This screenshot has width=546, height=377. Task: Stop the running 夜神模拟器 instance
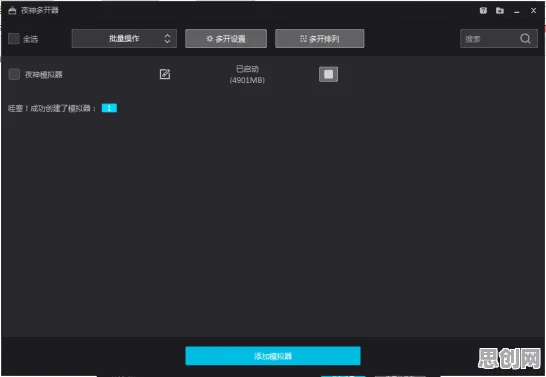[328, 74]
